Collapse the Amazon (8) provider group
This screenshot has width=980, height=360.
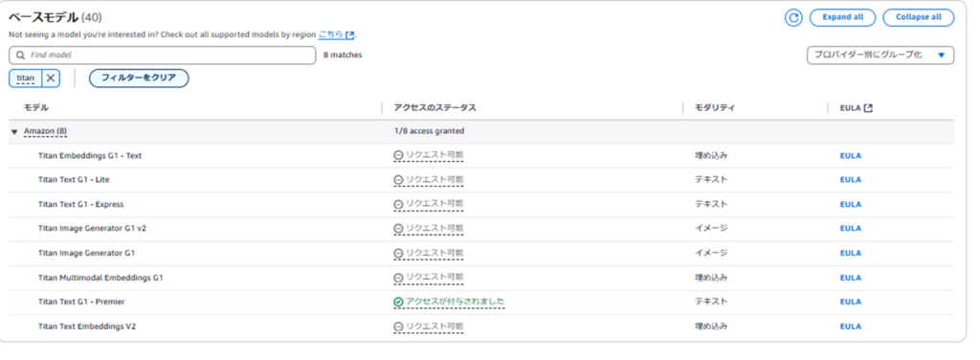click(14, 132)
